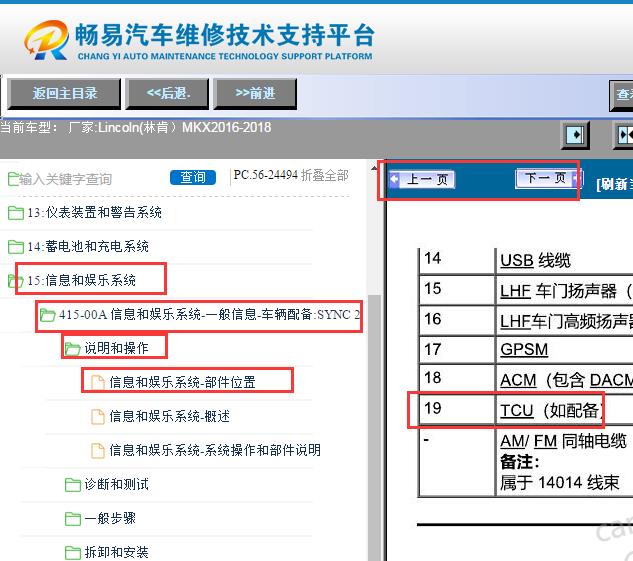
Task: Click the TCU link in row 19
Action: pyautogui.click(x=517, y=410)
